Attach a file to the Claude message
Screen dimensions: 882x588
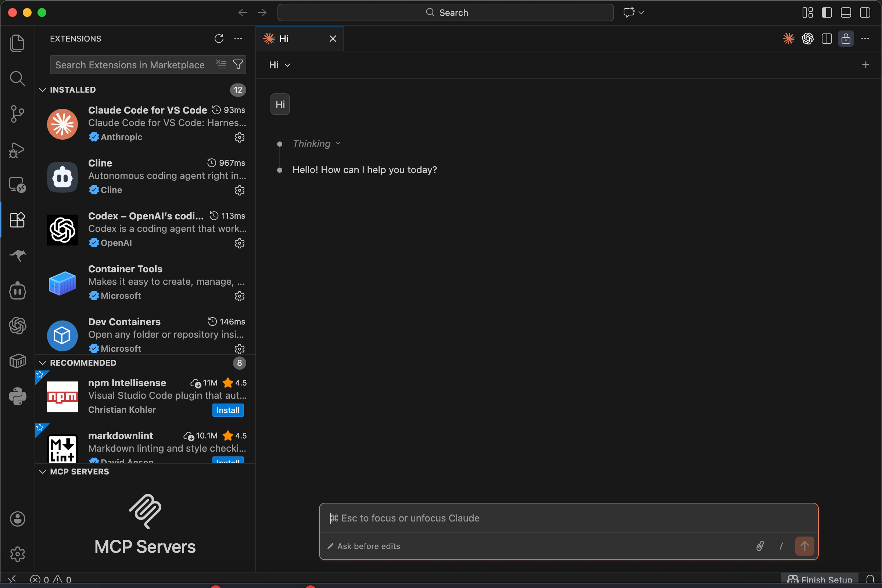760,546
